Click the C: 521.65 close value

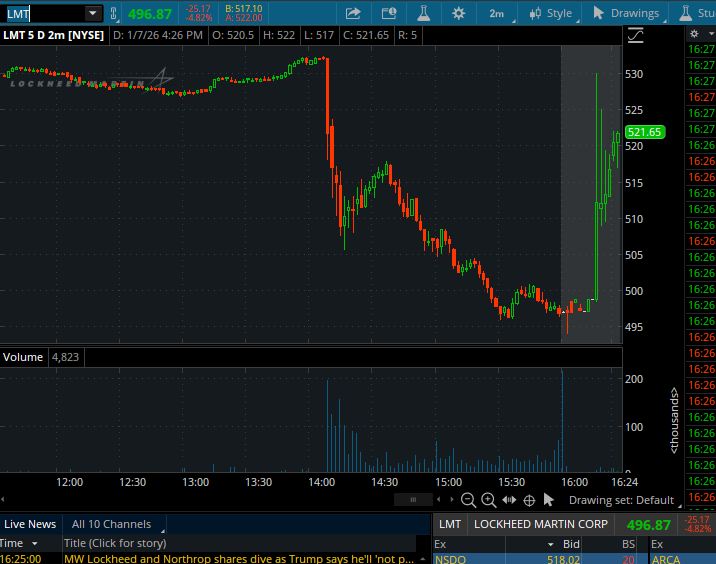click(x=366, y=35)
